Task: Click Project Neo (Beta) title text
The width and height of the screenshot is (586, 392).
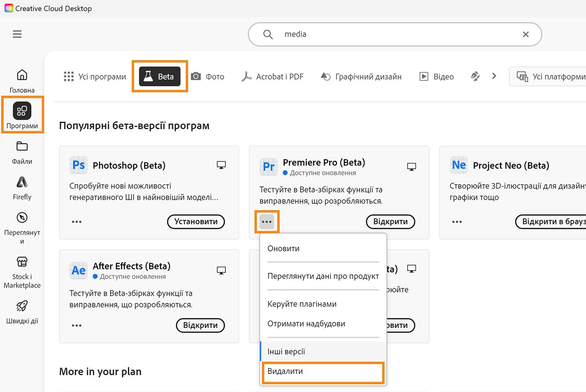Action: click(511, 165)
